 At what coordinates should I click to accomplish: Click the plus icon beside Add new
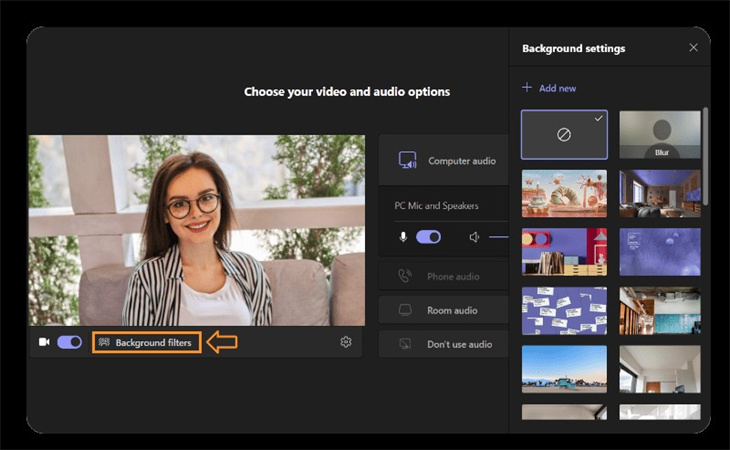(x=527, y=88)
